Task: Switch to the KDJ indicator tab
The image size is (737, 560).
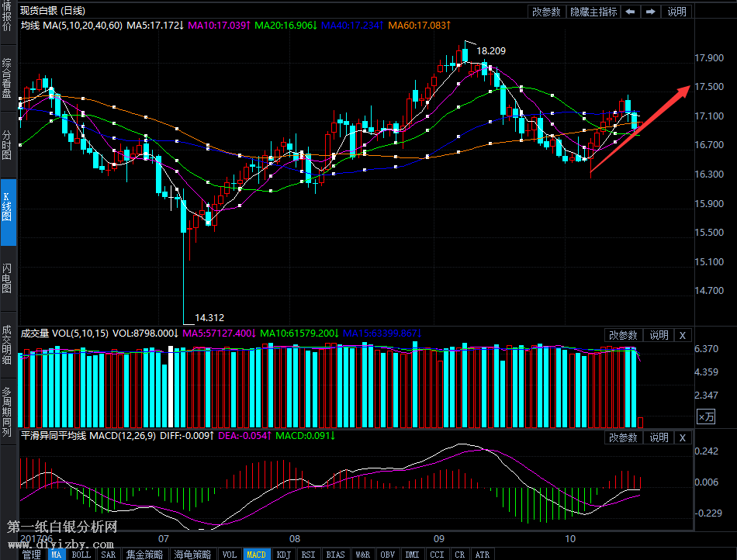Action: [284, 555]
